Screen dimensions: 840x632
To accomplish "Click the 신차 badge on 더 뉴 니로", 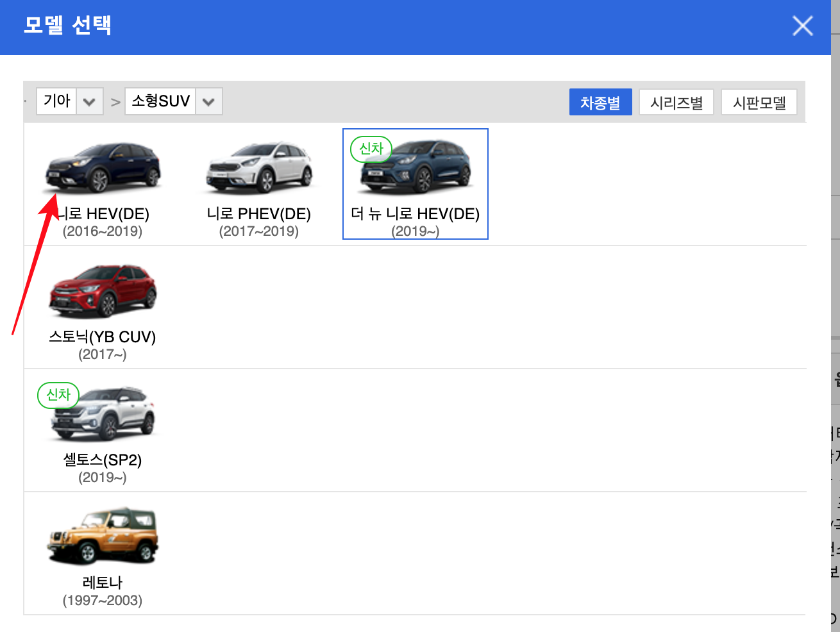I will tap(371, 149).
